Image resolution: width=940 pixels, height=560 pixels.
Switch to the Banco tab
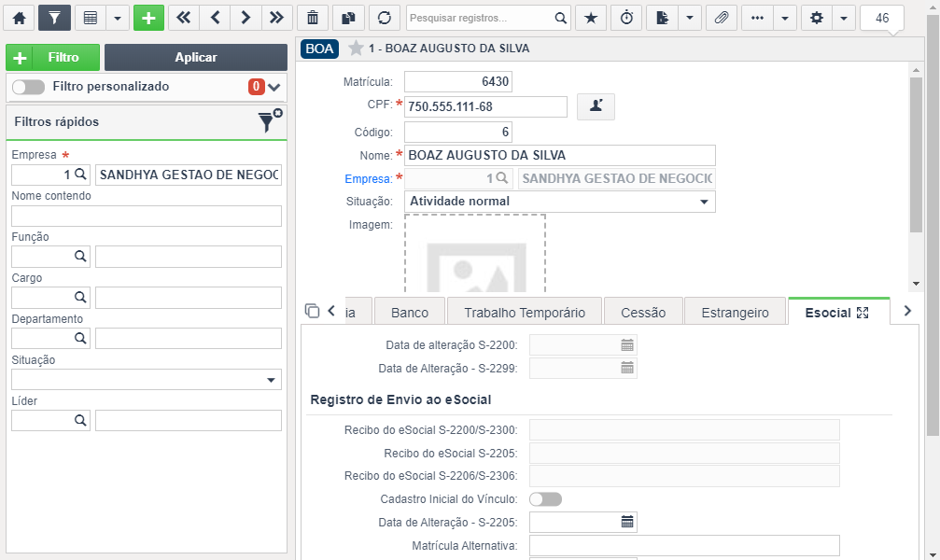point(410,313)
